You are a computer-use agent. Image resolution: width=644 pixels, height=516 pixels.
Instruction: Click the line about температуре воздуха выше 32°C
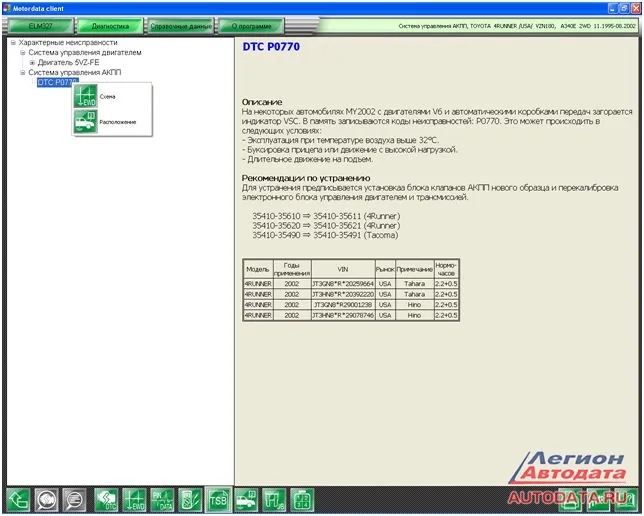coord(340,140)
